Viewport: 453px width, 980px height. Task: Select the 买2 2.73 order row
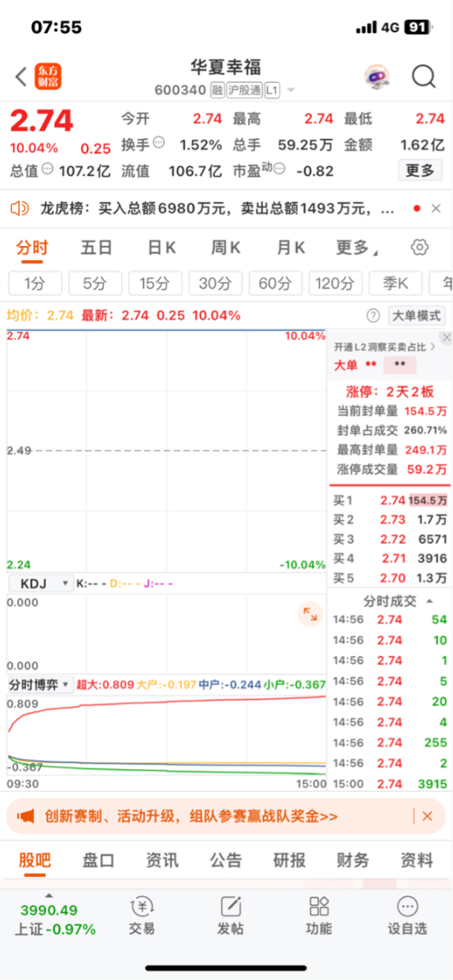[x=390, y=519]
